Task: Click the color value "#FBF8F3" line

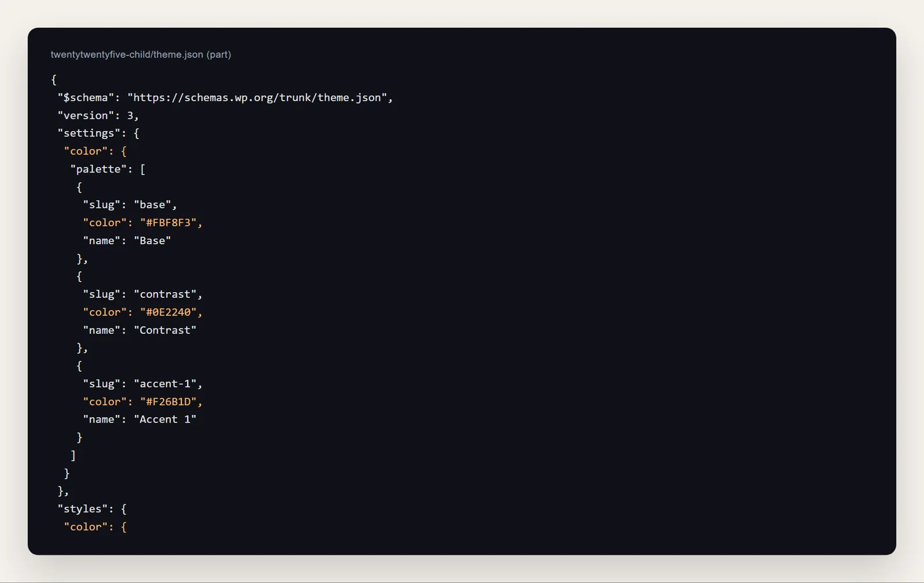Action: click(x=143, y=223)
